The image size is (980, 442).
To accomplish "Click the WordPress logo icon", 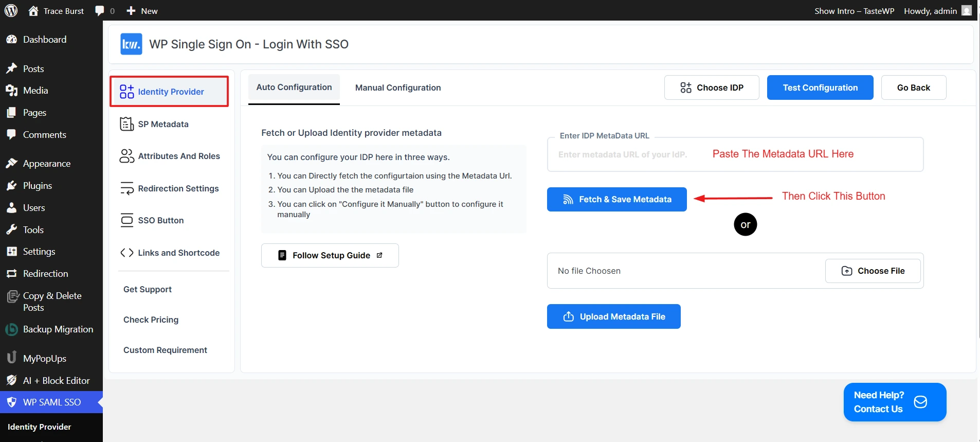I will point(11,10).
